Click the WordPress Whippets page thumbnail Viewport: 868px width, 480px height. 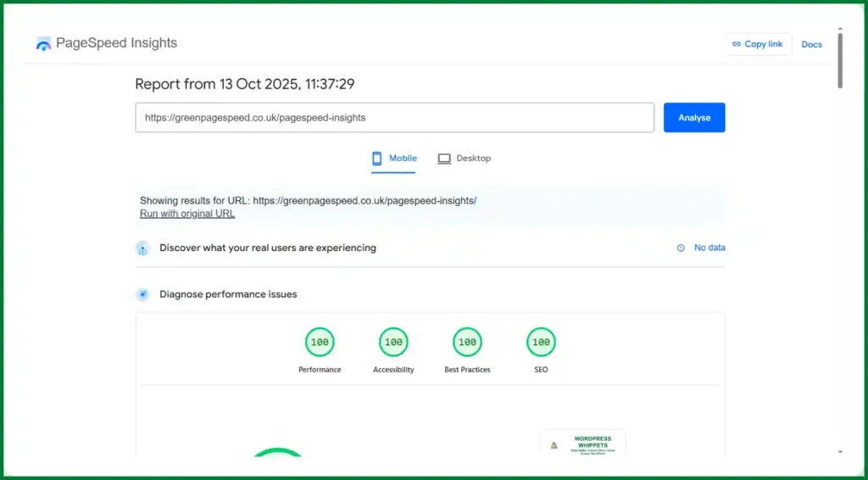(x=584, y=444)
